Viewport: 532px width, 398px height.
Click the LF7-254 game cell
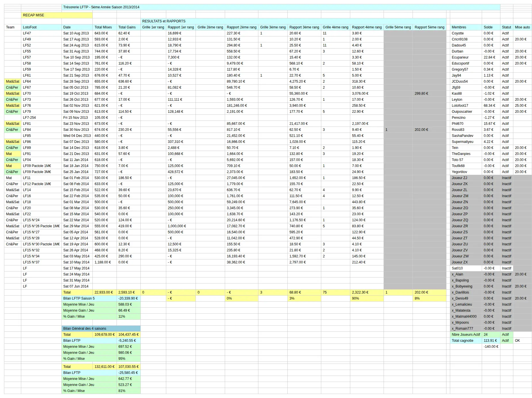point(41,118)
